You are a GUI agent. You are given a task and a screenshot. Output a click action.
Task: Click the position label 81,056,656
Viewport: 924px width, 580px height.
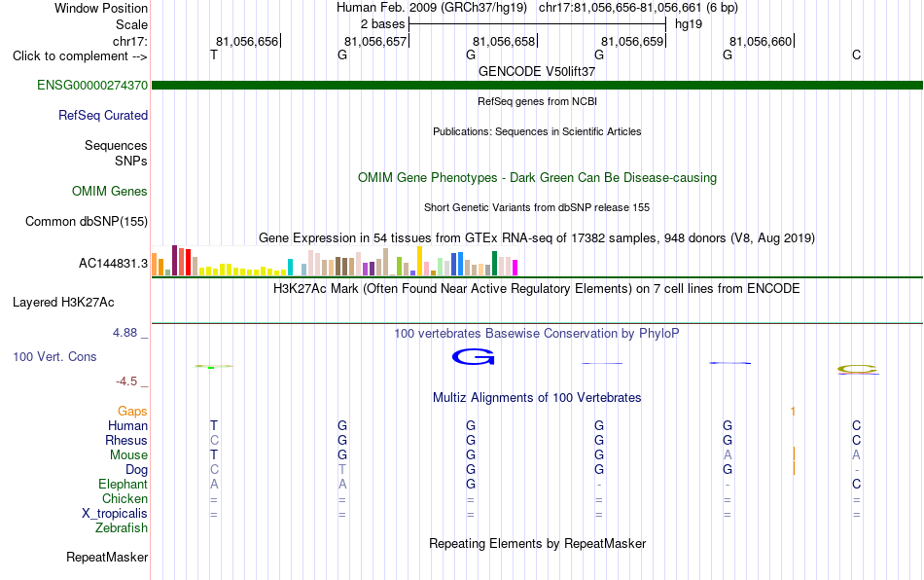pos(247,41)
